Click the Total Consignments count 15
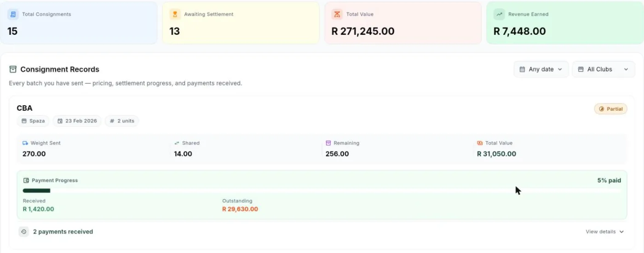 (x=12, y=31)
